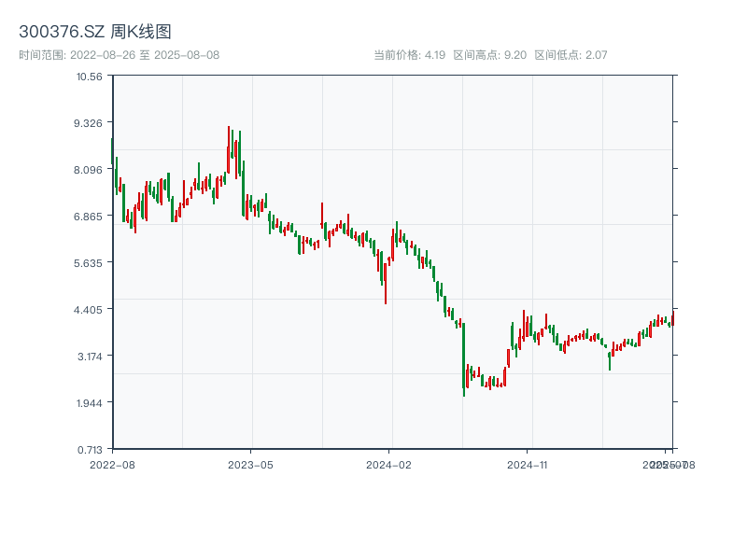Image resolution: width=747 pixels, height=560 pixels.
Task: Click the 9.326 y-axis price label
Action: [x=90, y=123]
